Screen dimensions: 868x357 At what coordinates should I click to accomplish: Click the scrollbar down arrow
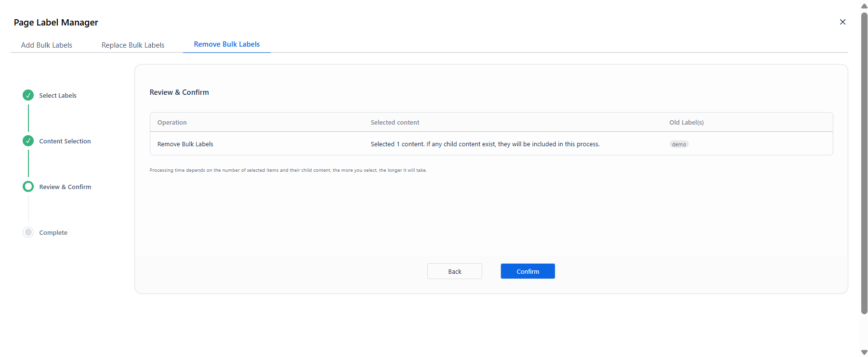864,352
